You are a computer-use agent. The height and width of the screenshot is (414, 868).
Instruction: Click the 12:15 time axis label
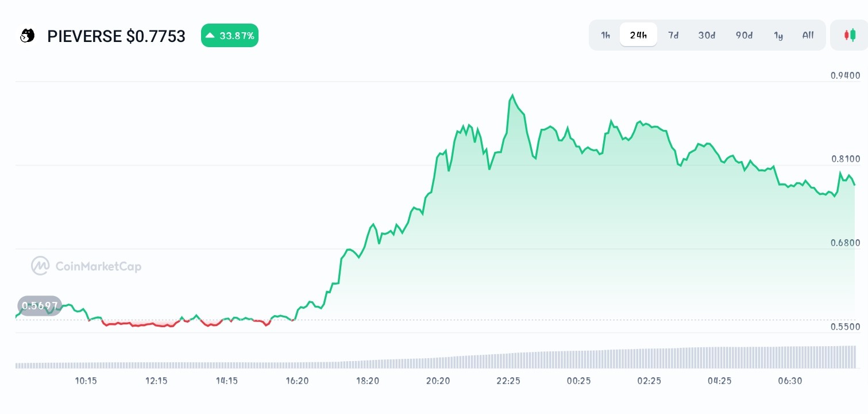[x=156, y=381]
